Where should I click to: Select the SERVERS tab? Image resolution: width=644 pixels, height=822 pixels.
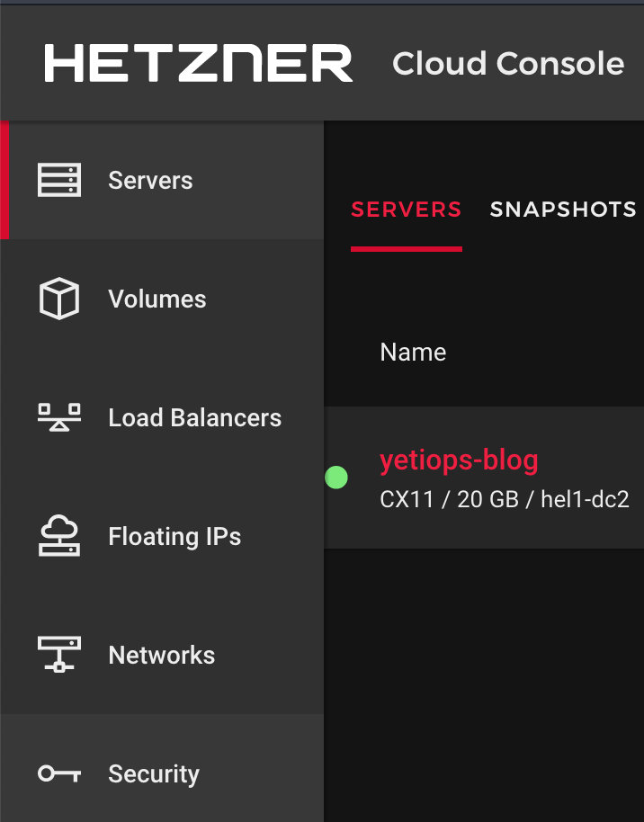coord(407,210)
